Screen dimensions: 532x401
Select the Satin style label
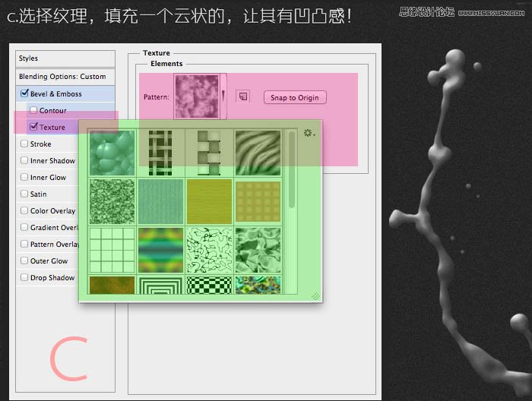coord(38,194)
